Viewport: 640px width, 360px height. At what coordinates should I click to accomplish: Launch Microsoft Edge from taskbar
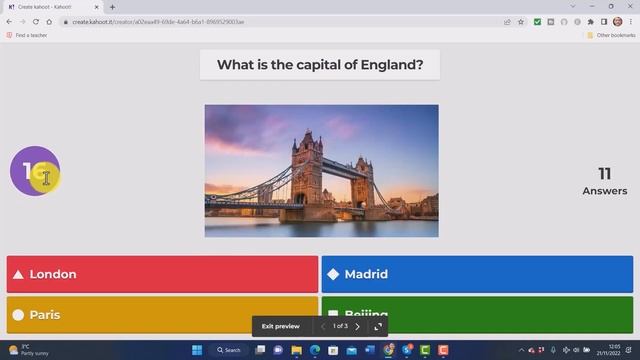pos(315,350)
